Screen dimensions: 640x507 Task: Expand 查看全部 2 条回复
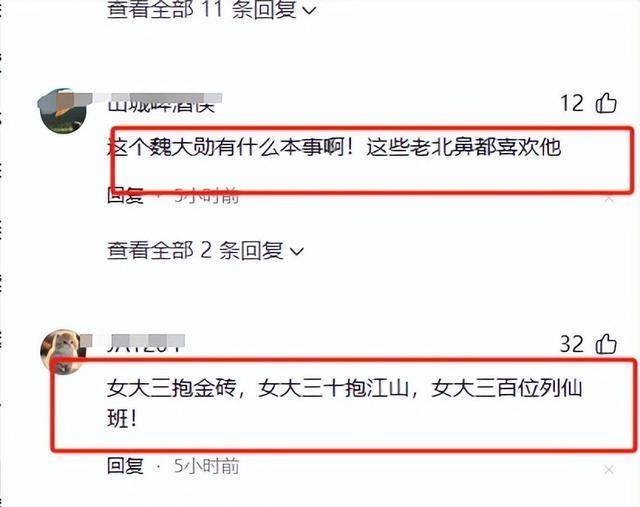[205, 251]
